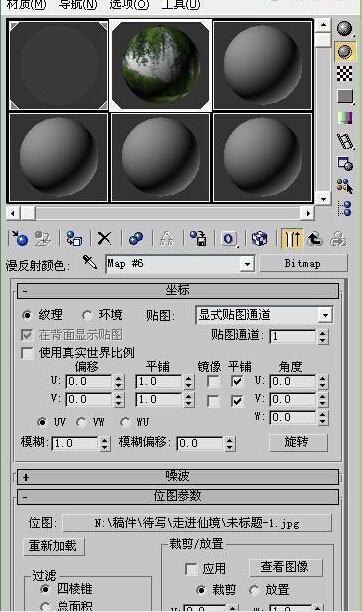Select the 放置 radio button
This screenshot has width=362, height=612.
[x=254, y=590]
